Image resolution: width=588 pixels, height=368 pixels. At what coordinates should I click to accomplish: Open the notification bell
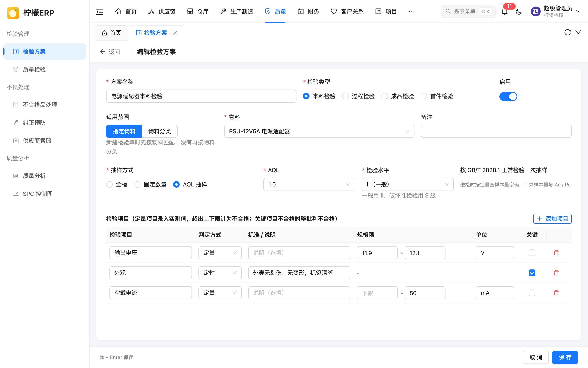tap(505, 11)
